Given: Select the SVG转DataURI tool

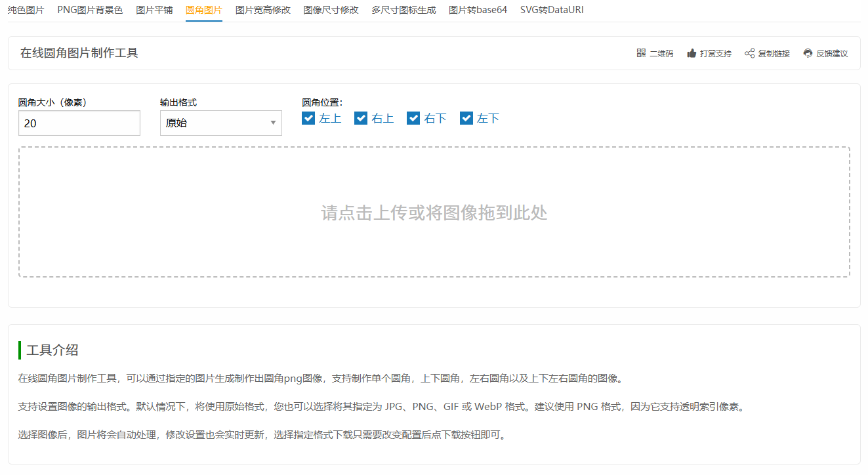Looking at the screenshot, I should 551,10.
